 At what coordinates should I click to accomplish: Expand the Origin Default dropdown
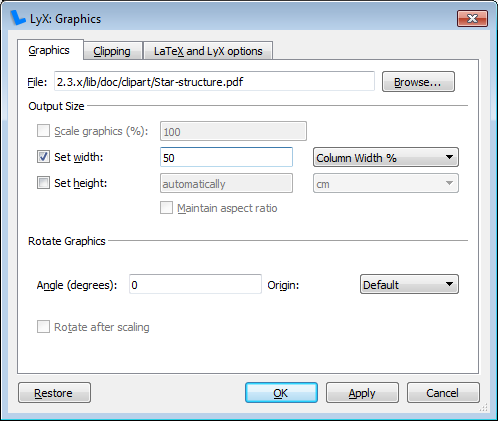point(409,284)
